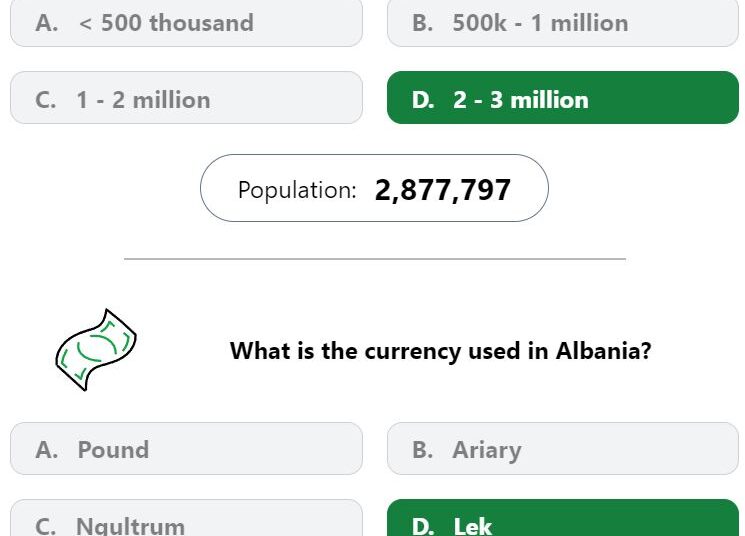Click letter "B." next to Ariary

coord(422,449)
